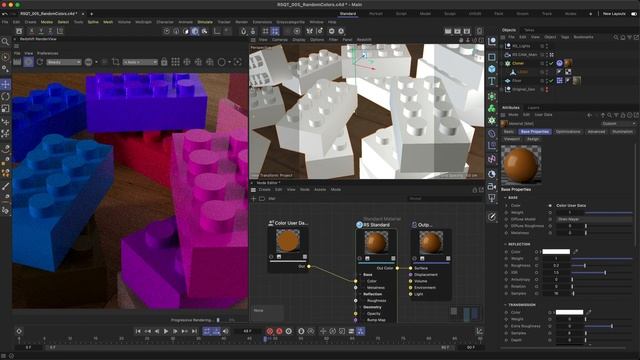Click the transmission color eyedropper icon

[589, 312]
